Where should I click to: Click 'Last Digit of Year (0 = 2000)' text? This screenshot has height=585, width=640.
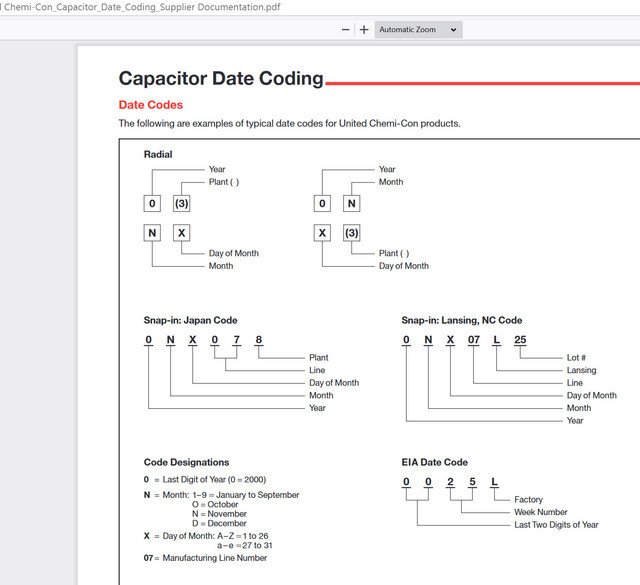click(214, 479)
